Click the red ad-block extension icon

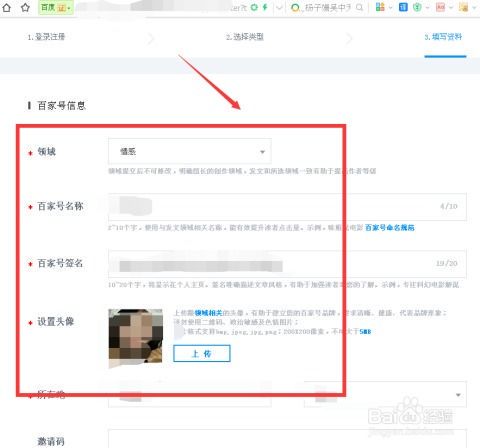pyautogui.click(x=440, y=7)
